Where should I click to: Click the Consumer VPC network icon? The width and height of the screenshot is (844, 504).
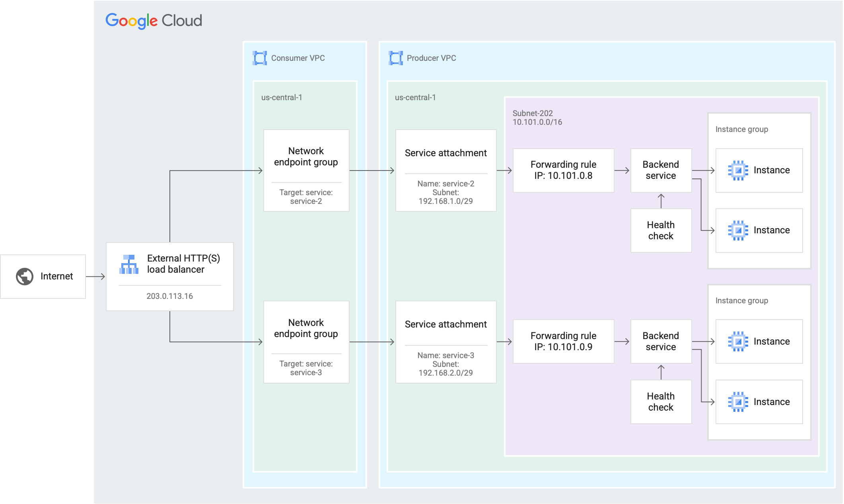click(x=259, y=58)
